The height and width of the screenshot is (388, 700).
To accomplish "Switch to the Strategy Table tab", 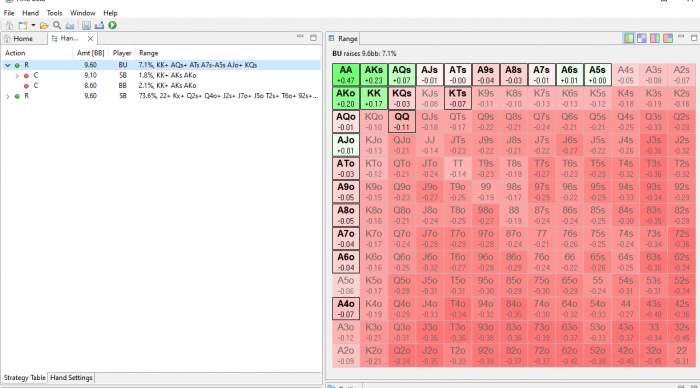I will pos(25,378).
